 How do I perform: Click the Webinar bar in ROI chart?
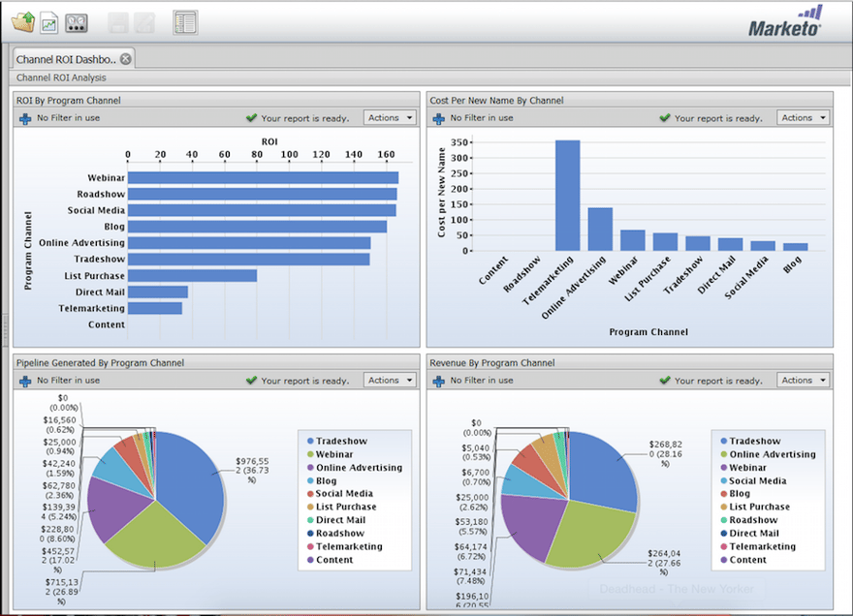click(264, 178)
